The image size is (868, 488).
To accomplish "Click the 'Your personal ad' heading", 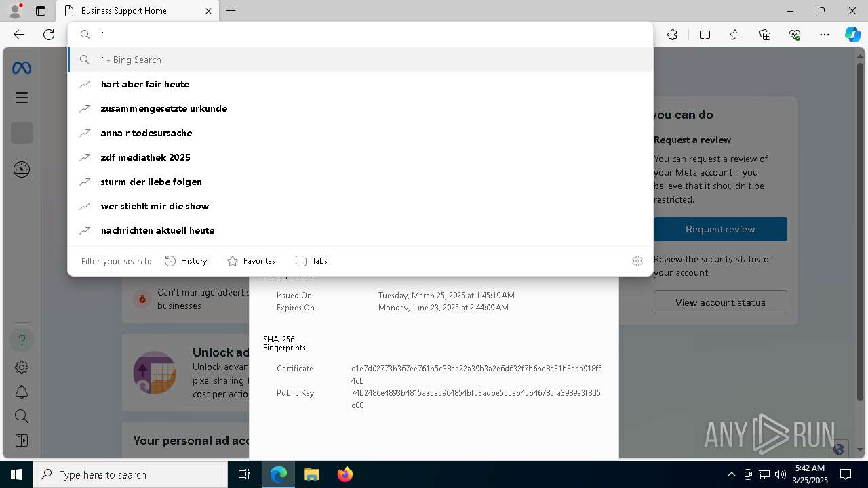I will (191, 441).
